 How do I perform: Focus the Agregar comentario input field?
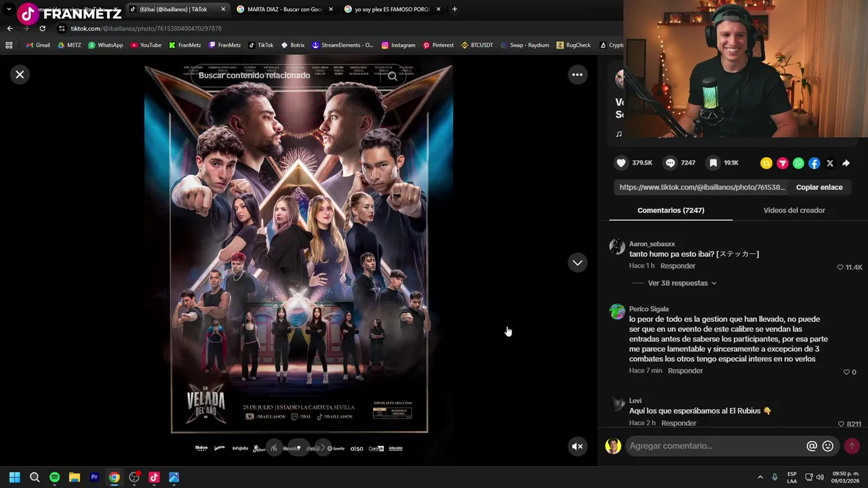pyautogui.click(x=715, y=446)
